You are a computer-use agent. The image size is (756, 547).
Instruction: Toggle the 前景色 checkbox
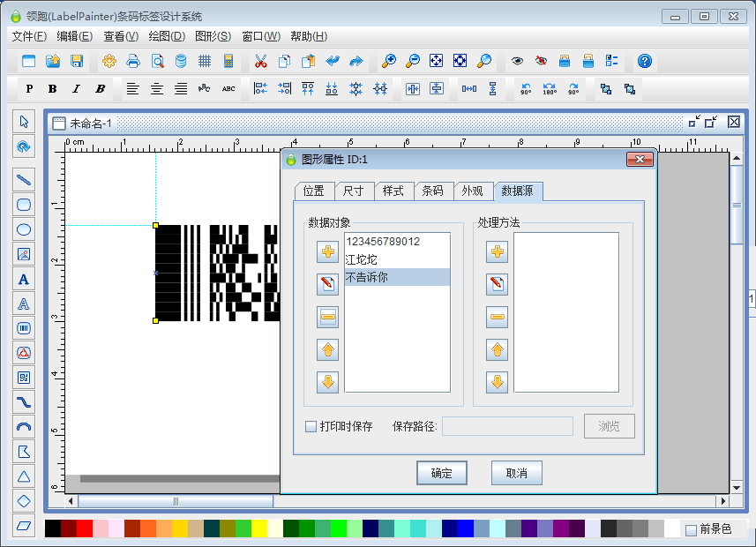pos(691,529)
